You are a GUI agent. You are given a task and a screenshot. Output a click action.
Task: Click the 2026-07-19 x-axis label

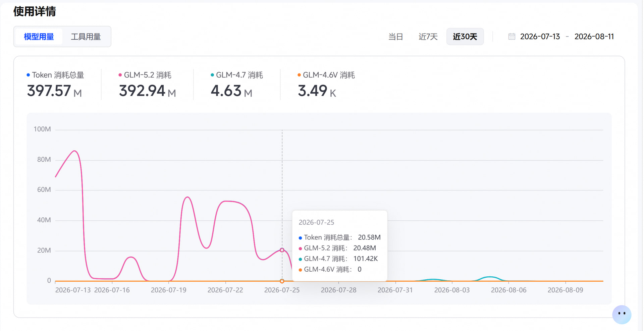[x=169, y=290]
